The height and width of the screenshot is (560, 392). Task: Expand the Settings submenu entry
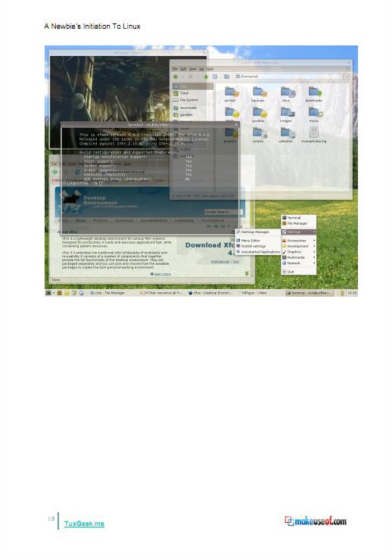coord(298,232)
